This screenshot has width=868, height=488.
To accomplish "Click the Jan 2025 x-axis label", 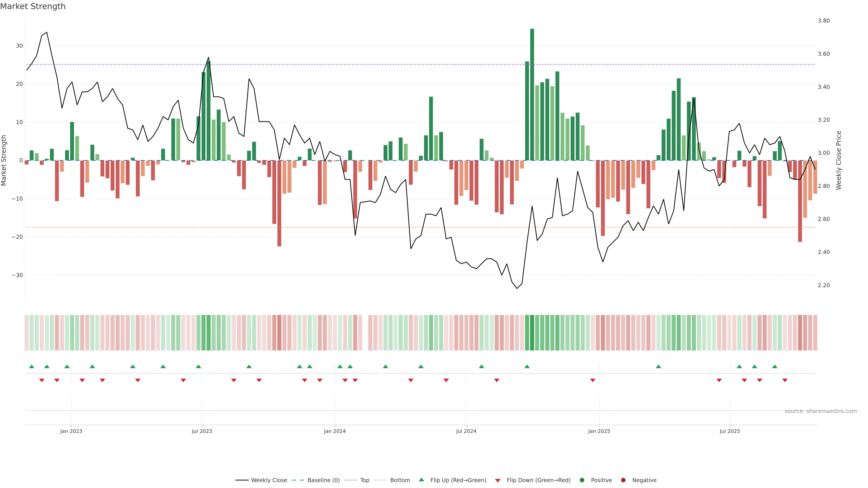I will point(599,431).
